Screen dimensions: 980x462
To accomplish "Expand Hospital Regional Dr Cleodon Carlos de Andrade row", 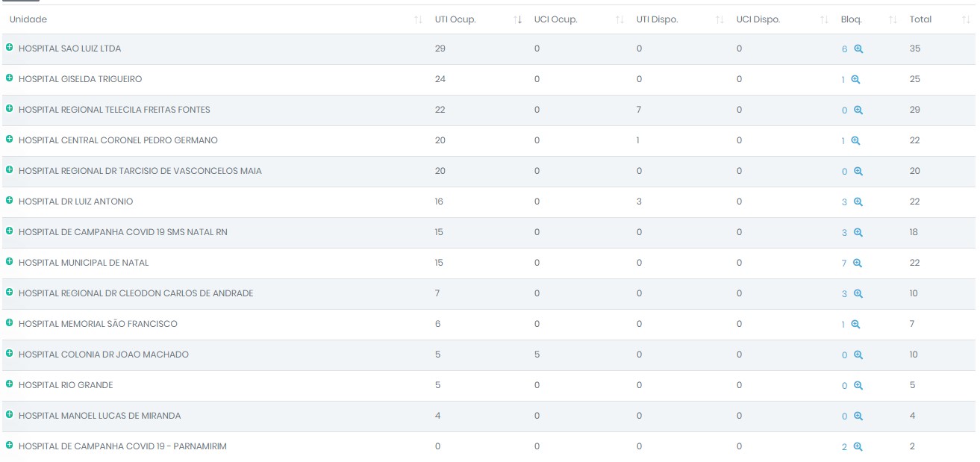I will pyautogui.click(x=10, y=293).
